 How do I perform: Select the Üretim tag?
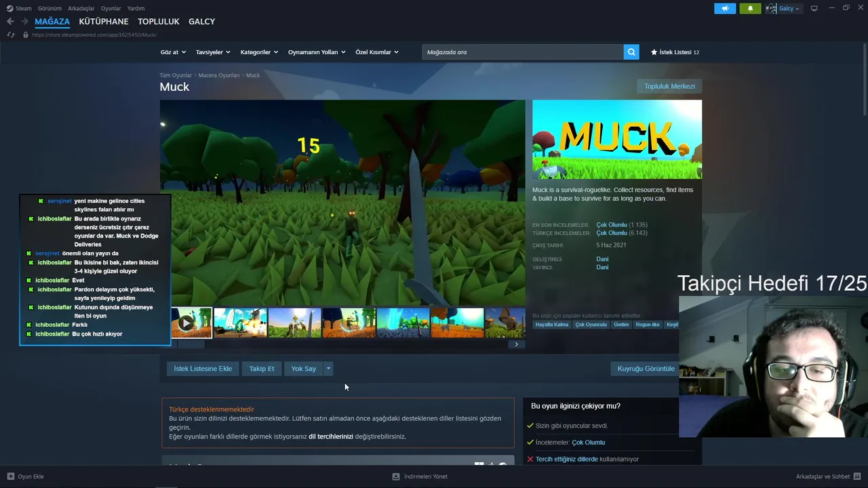[x=621, y=325]
